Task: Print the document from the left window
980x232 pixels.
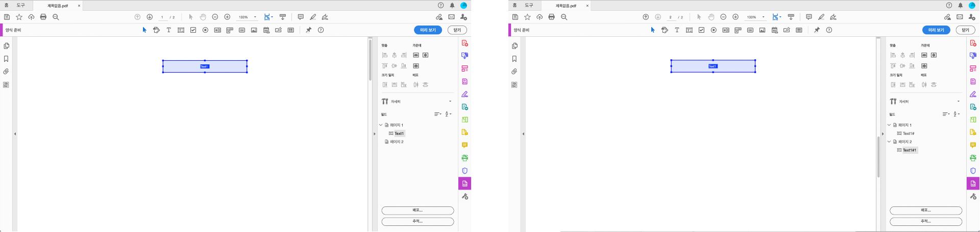Action: (x=43, y=17)
